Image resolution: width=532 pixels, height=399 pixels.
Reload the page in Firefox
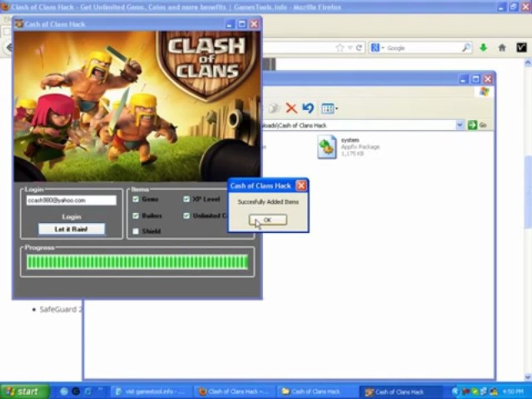point(359,48)
